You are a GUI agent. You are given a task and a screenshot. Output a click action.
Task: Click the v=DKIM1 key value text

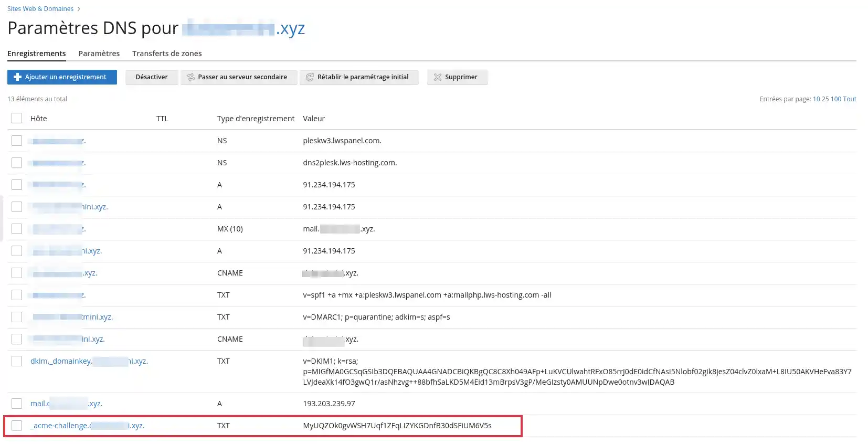[x=577, y=372]
